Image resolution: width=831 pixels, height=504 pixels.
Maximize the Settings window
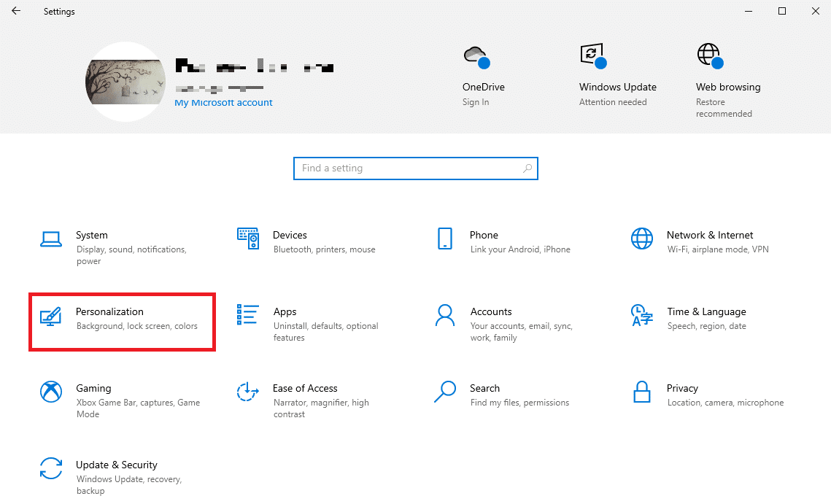pyautogui.click(x=781, y=11)
